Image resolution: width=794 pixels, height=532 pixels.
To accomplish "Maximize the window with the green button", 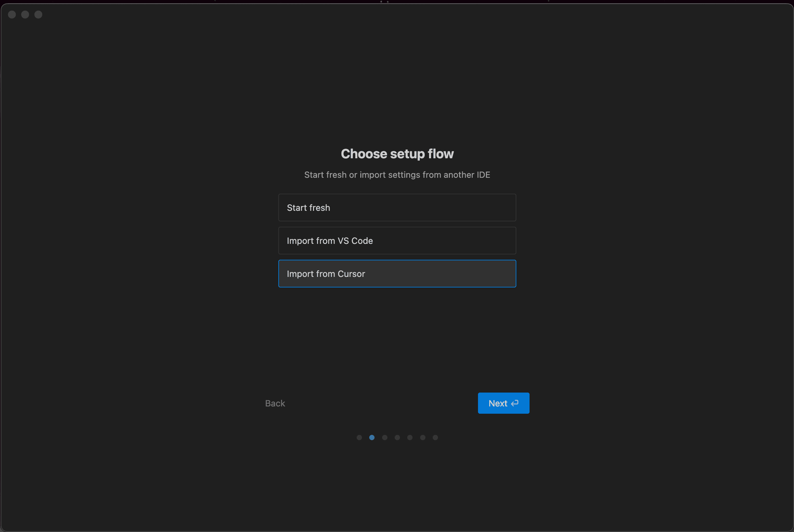I will point(38,15).
